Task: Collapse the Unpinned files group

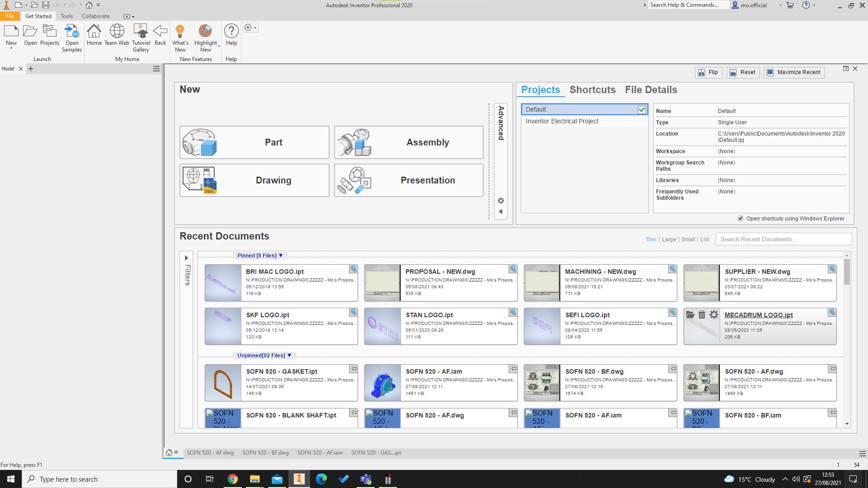Action: 289,356
